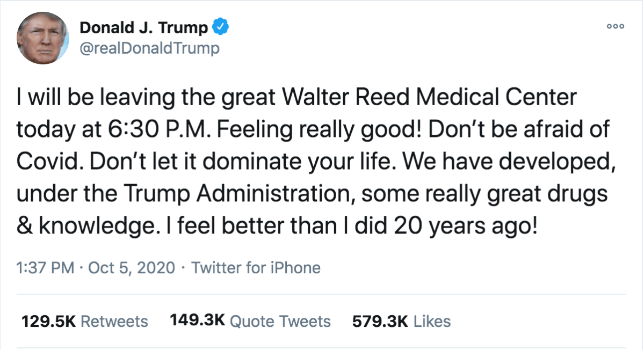Viewport: 644px width, 350px height.
Task: View the 129.5K Retweets list
Action: 84,321
